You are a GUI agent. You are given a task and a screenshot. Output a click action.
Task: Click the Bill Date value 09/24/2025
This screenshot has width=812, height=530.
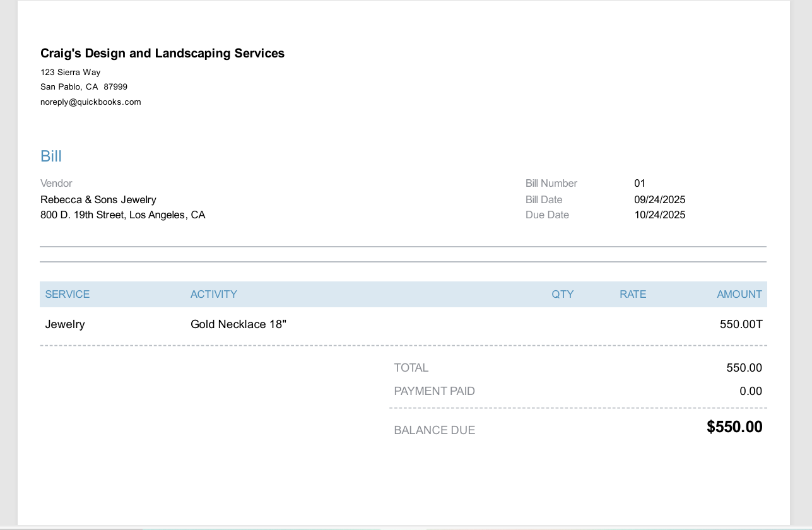659,200
